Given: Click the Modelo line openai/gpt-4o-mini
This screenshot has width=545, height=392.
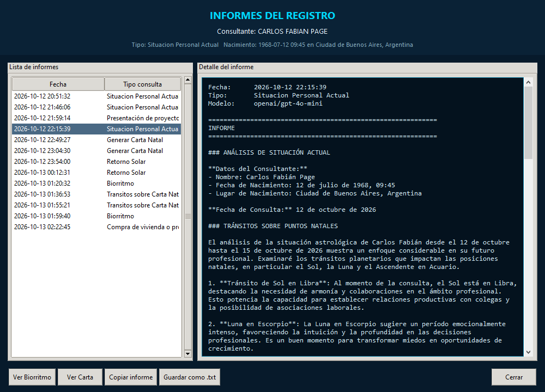Looking at the screenshot, I should (x=265, y=103).
